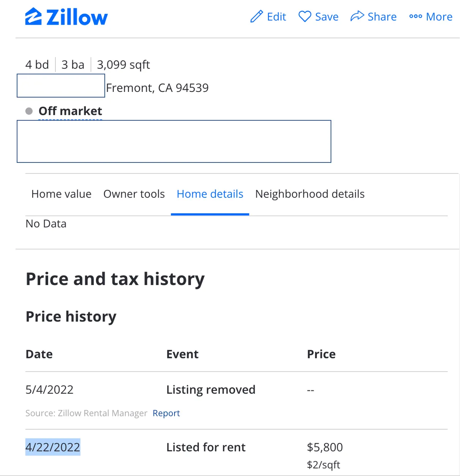460x476 pixels.
Task: Click the Zillow wordmark text
Action: click(77, 17)
